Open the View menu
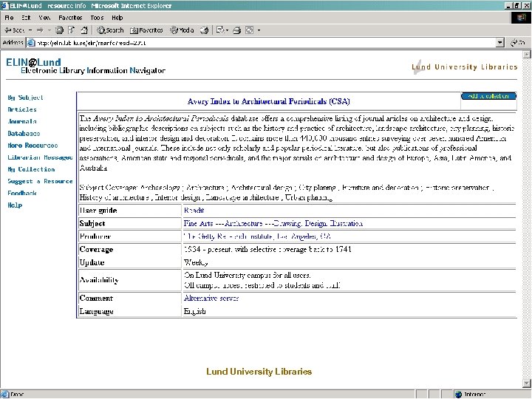532x399 pixels. 44,18
